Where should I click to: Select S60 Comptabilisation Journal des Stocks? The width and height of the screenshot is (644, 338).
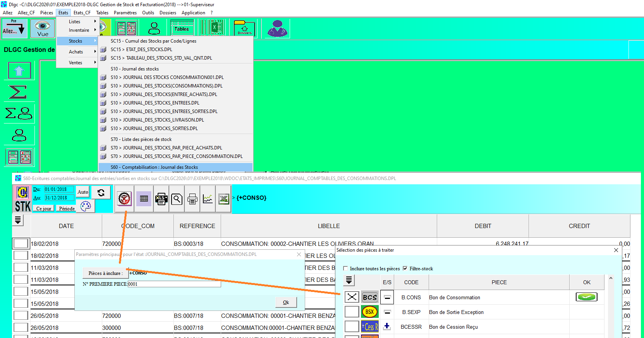tap(154, 167)
